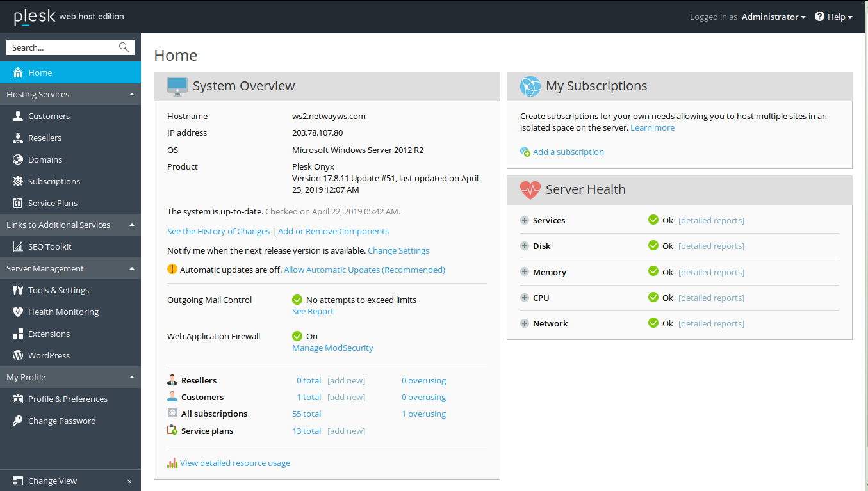The image size is (868, 491).
Task: Collapse the Hosting Services sidebar section
Action: pyautogui.click(x=132, y=94)
